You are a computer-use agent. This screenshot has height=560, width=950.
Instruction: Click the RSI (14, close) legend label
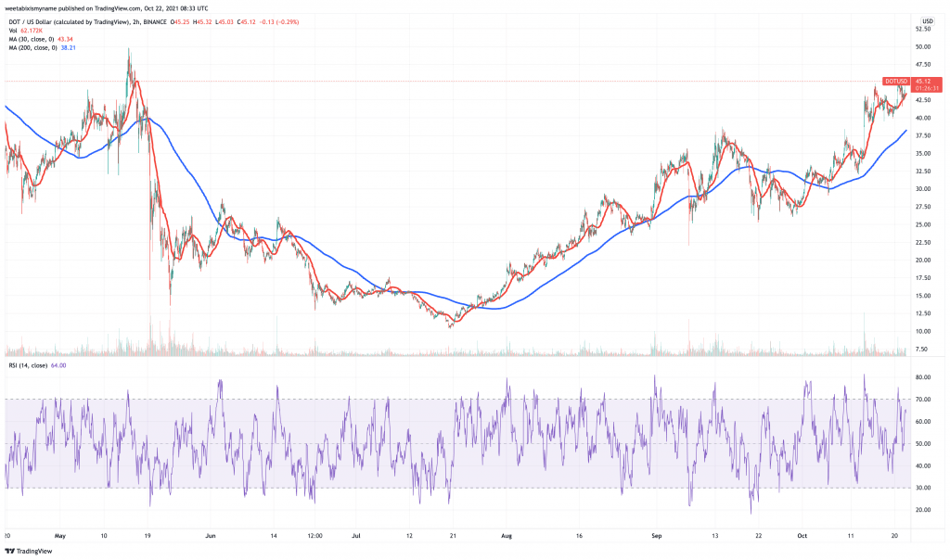click(28, 365)
